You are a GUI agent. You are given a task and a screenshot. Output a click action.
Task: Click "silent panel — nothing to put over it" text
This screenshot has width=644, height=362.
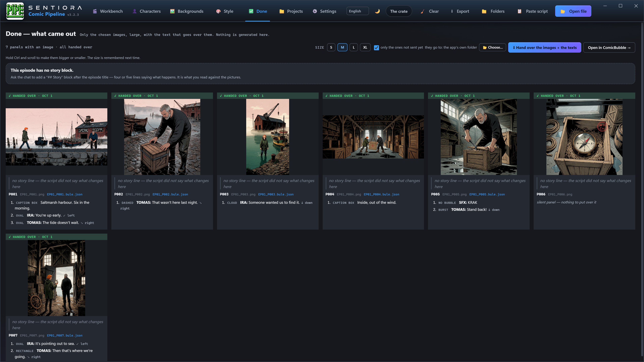coord(566,202)
